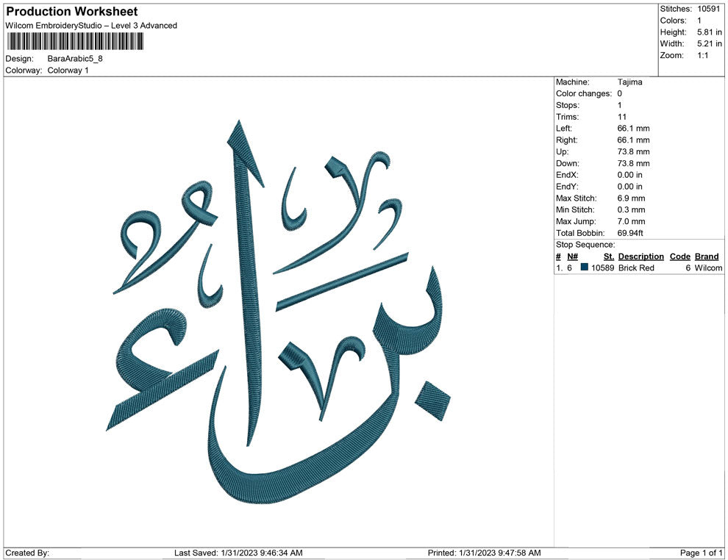Click the 'Stop Sequence:' label
The image size is (728, 560).
(585, 245)
